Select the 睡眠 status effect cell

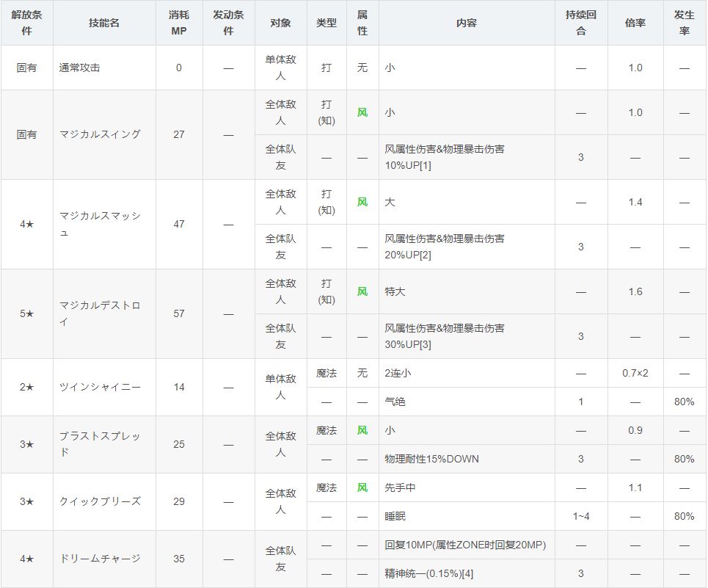(x=395, y=516)
